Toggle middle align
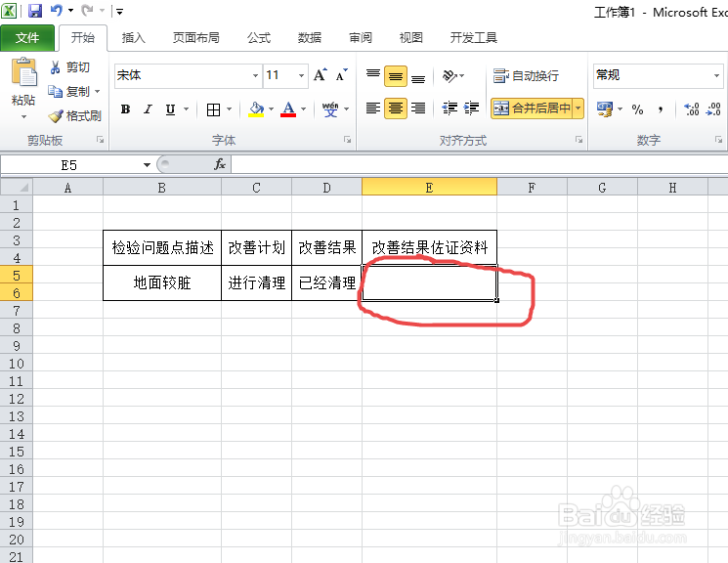The height and width of the screenshot is (563, 728). [396, 76]
